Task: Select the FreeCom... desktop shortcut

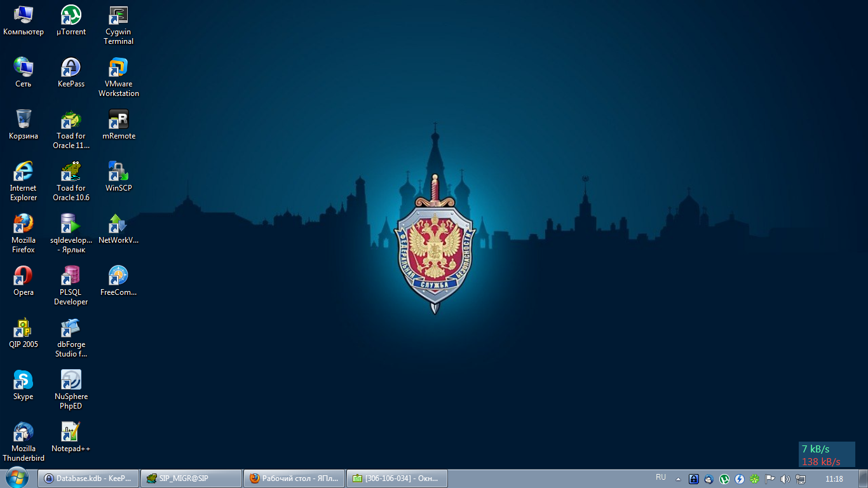Action: pos(119,281)
